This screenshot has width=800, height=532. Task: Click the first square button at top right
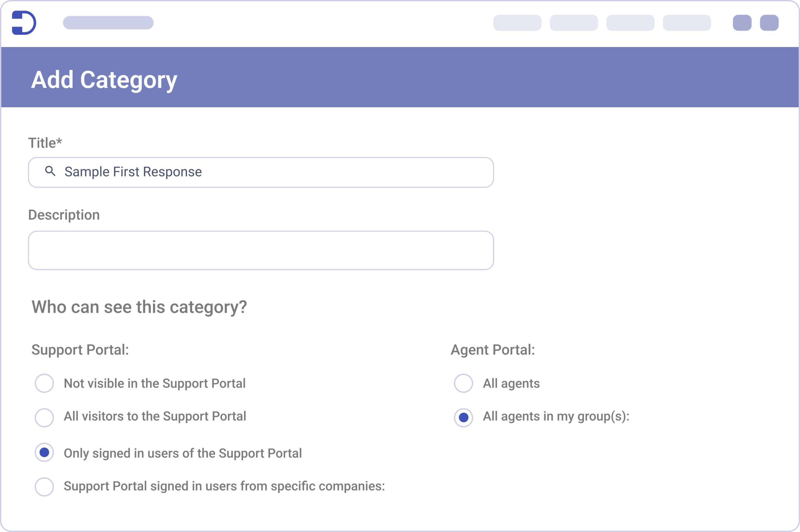click(742, 23)
